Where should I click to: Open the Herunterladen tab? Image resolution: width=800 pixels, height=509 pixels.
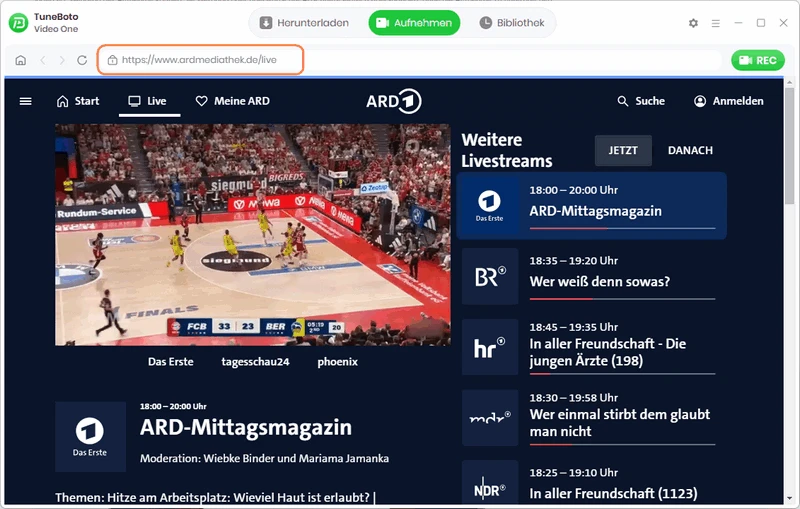(x=305, y=23)
